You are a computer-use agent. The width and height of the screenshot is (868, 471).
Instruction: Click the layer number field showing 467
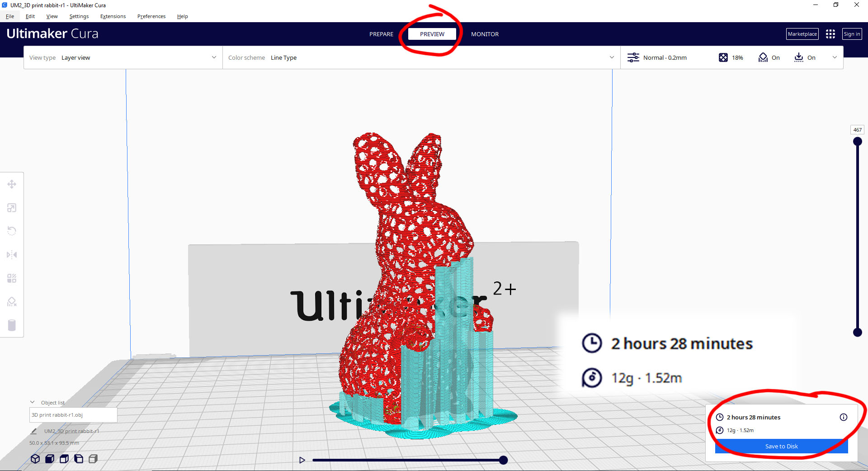(858, 130)
